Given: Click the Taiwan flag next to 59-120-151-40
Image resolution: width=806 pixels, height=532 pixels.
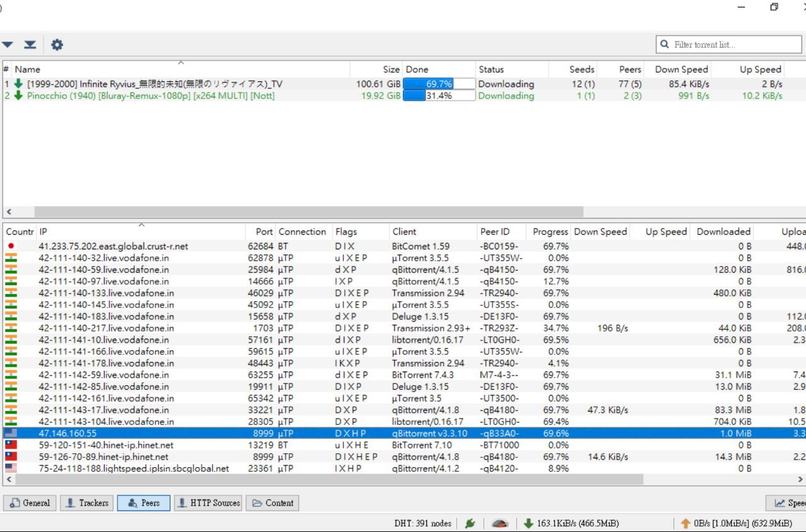Looking at the screenshot, I should (x=11, y=445).
